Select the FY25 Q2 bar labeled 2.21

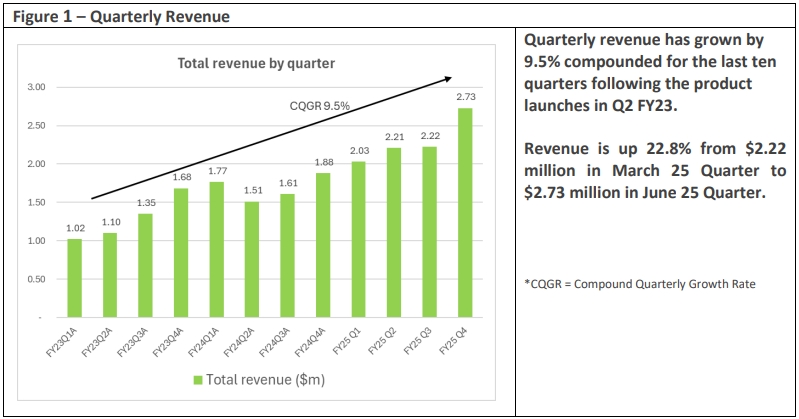coord(394,232)
